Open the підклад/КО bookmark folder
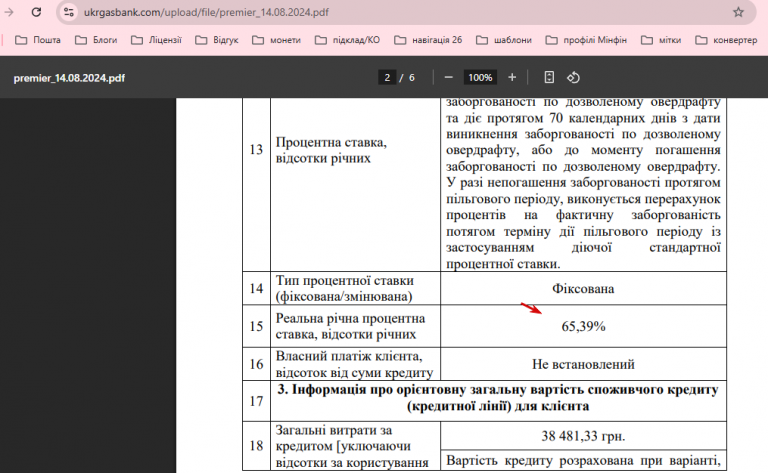 tap(347, 40)
